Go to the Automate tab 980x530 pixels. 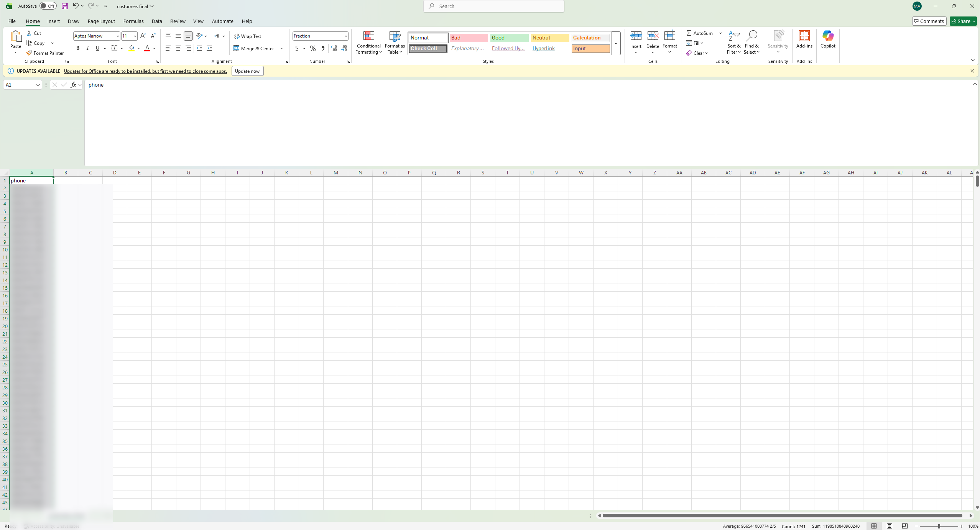pyautogui.click(x=222, y=21)
